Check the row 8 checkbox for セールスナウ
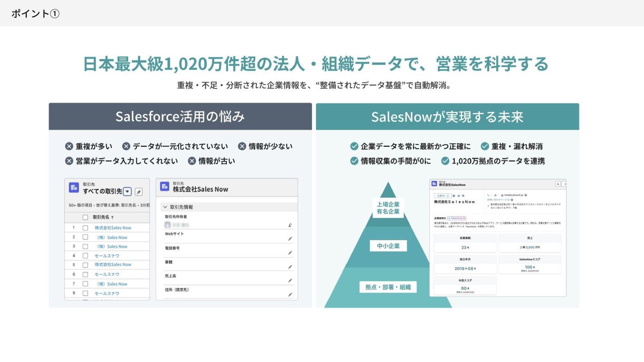The width and height of the screenshot is (644, 362). click(x=85, y=293)
